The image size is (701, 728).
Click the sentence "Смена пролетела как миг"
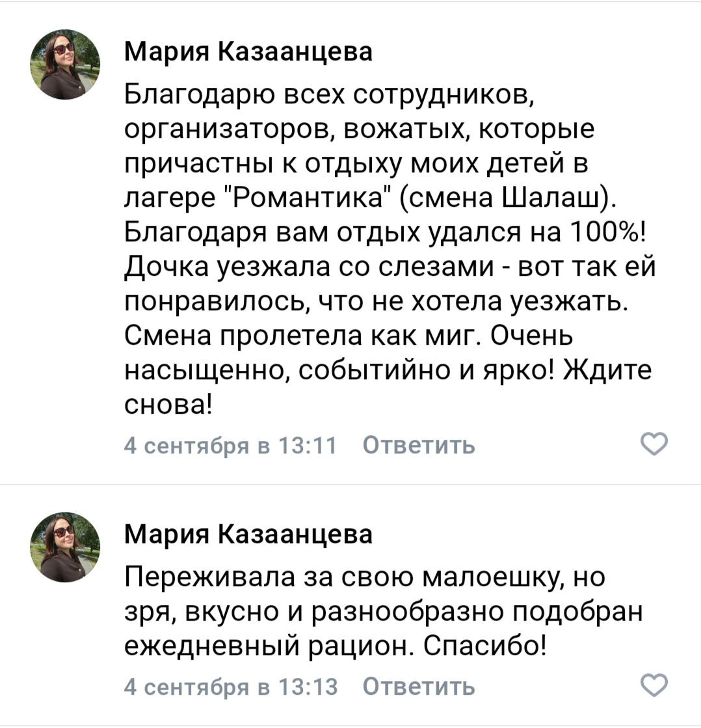(300, 336)
